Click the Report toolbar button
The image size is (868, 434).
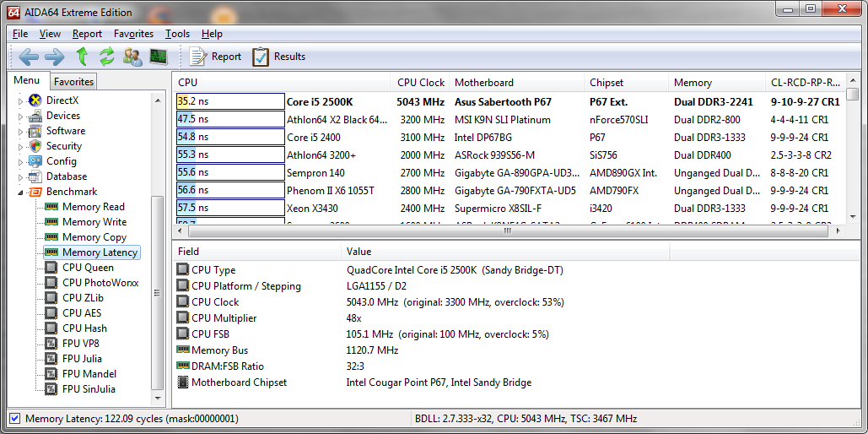point(215,57)
